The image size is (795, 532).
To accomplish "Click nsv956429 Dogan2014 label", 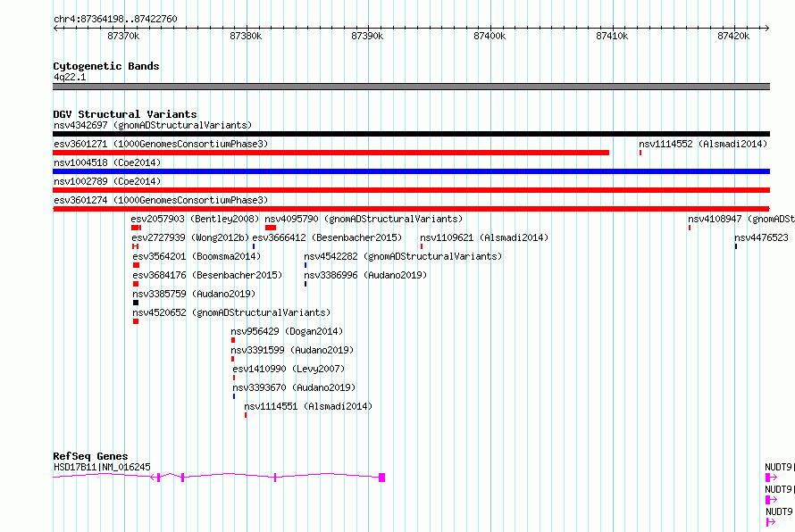I will click(287, 331).
